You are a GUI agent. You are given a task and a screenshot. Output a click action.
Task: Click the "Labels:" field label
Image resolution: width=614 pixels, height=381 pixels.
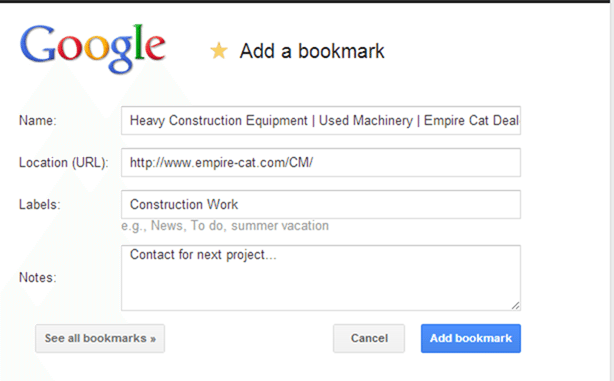40,204
